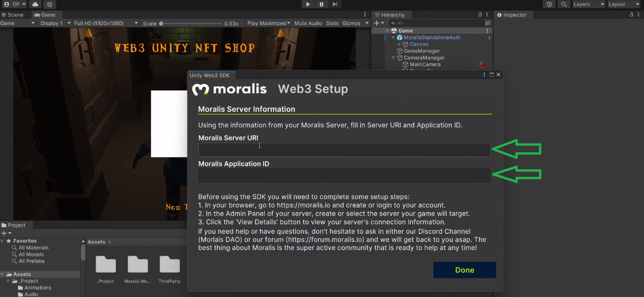Switch to the Scene tab

tap(13, 15)
